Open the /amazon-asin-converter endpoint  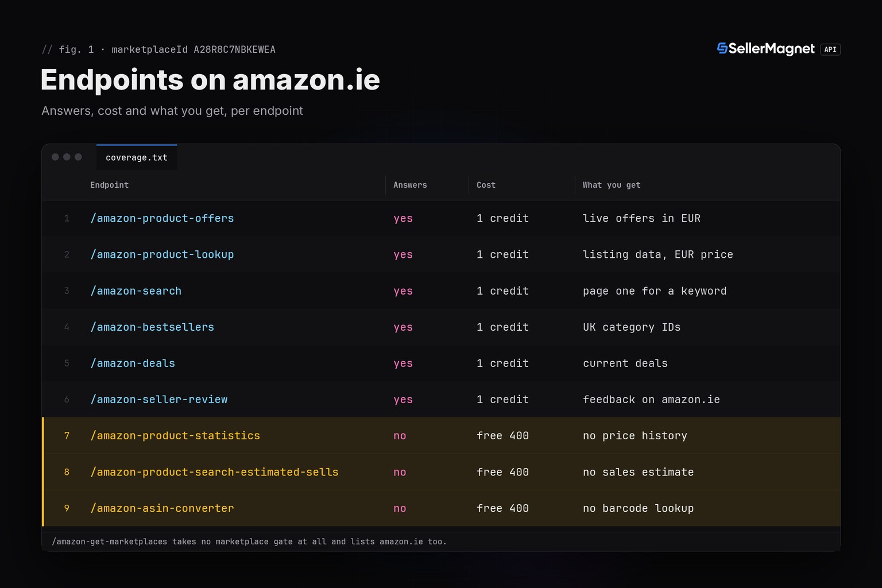[x=162, y=508]
